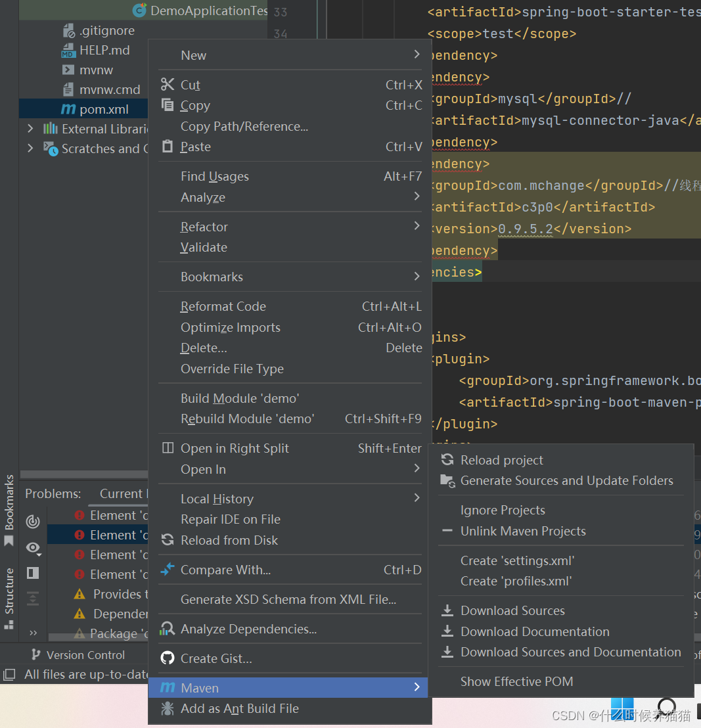Click the Version Control branch icon
Screen dimensions: 701x728
click(35, 654)
